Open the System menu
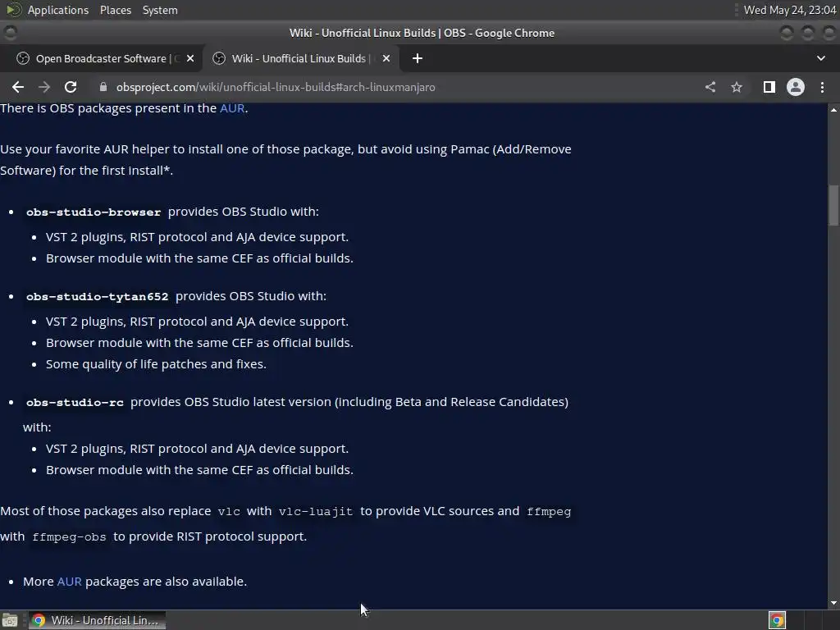 (160, 10)
